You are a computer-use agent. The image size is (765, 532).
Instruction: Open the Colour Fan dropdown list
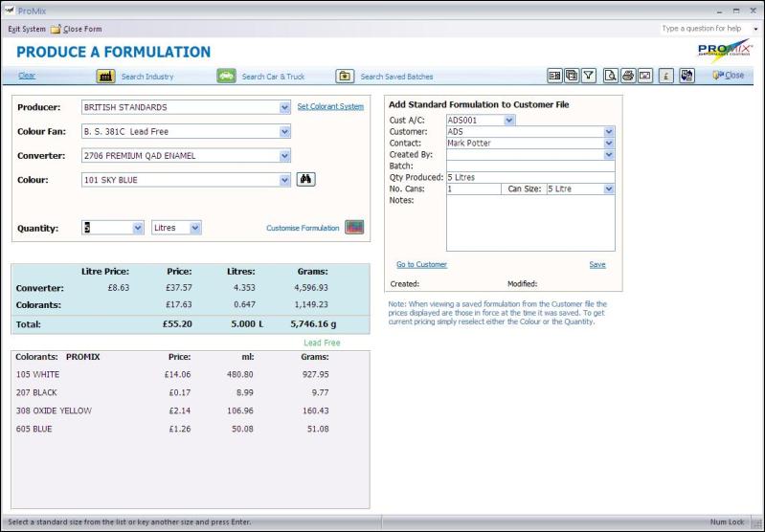[x=284, y=131]
